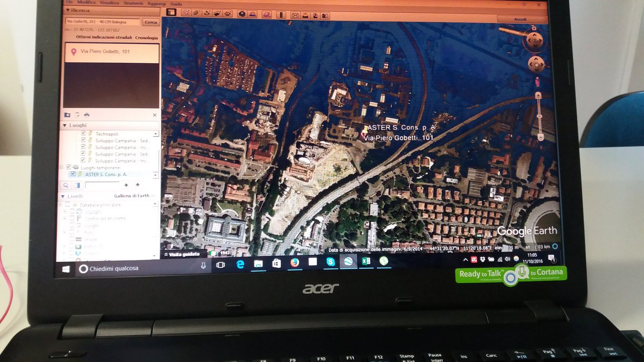Select the Add Image Overlay tool
Image resolution: width=644 pixels, height=362 pixels.
(x=217, y=13)
